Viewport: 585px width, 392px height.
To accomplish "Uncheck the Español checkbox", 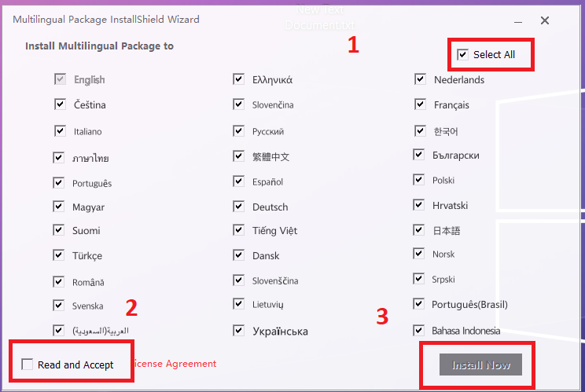I will click(239, 181).
